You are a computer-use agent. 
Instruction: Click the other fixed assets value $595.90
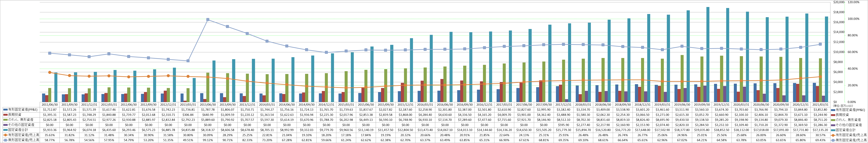click(x=563, y=125)
